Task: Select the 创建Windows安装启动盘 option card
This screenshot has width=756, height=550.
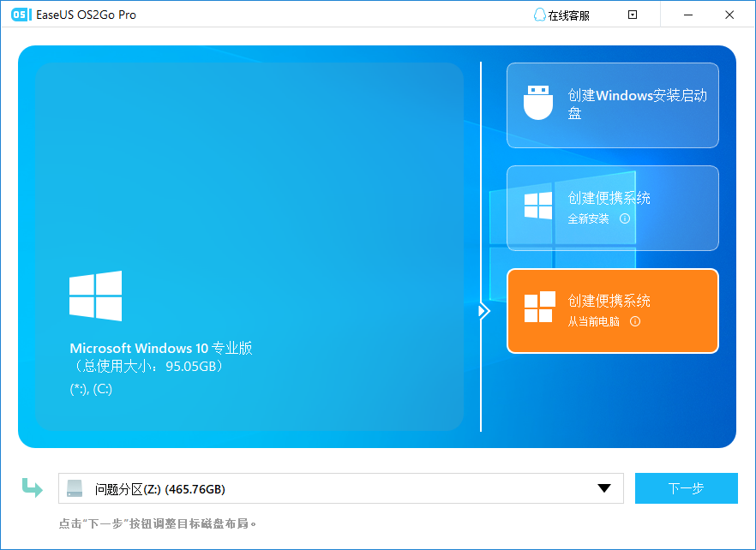Action: point(612,105)
